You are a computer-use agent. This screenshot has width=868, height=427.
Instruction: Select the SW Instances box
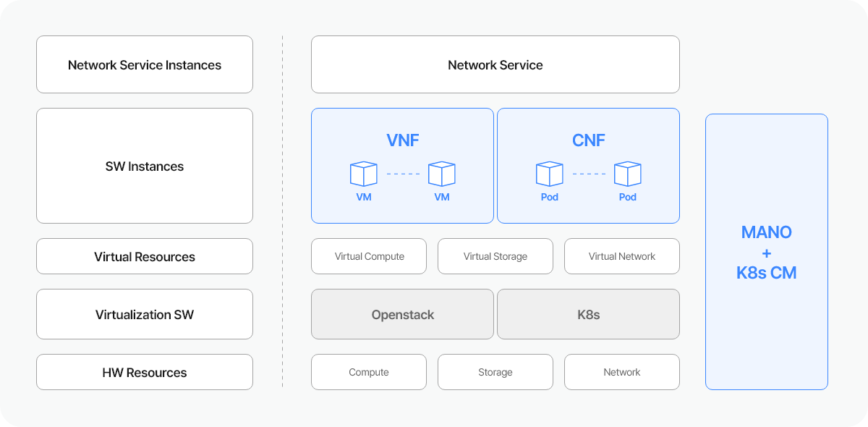[x=145, y=166]
